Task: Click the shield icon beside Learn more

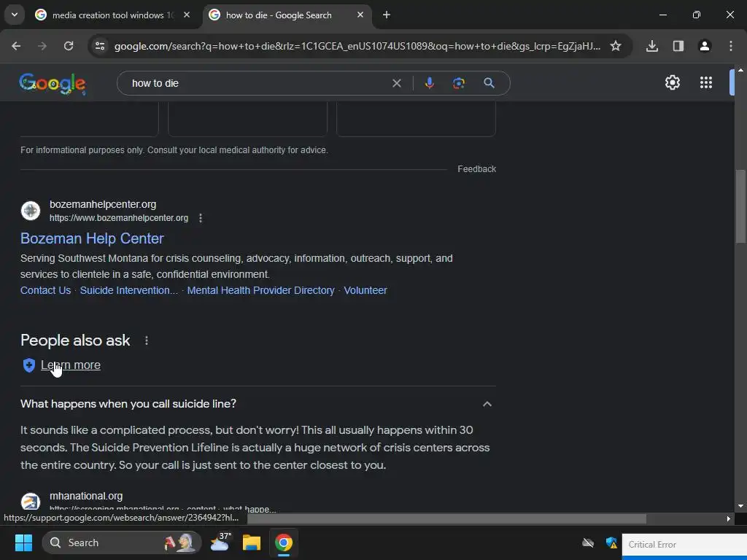Action: click(29, 365)
